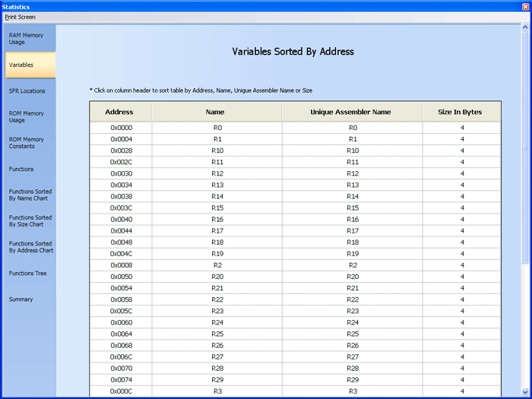Switch to the Functions tab
The height and width of the screenshot is (399, 532).
pyautogui.click(x=30, y=169)
